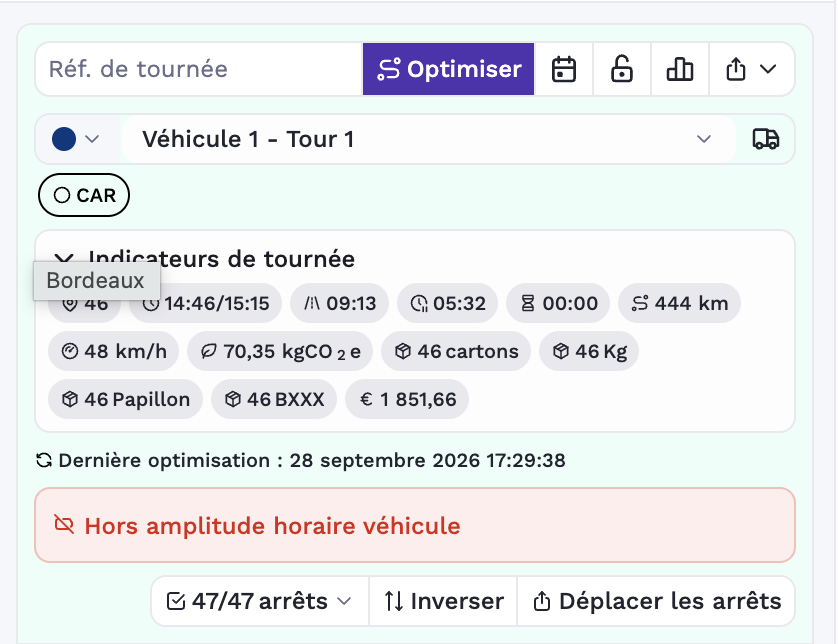Viewport: 838px width, 644px height.
Task: Click the delivery truck icon
Action: [x=766, y=139]
